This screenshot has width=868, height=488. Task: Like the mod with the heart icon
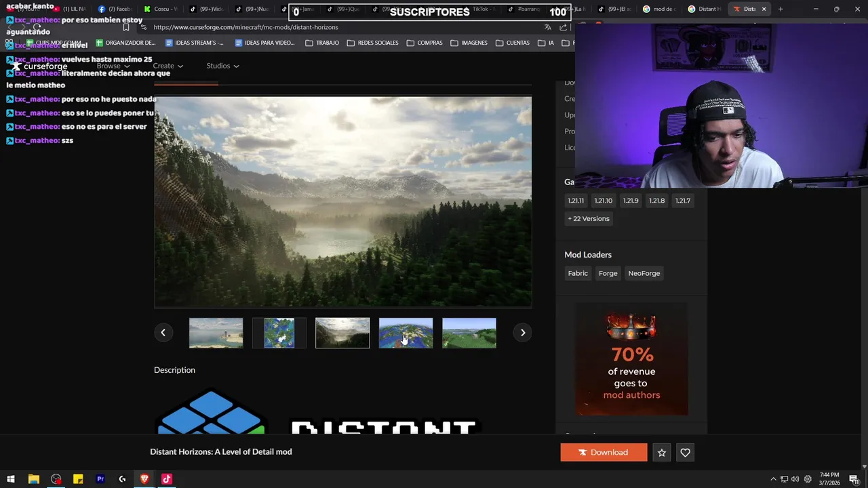pos(685,453)
